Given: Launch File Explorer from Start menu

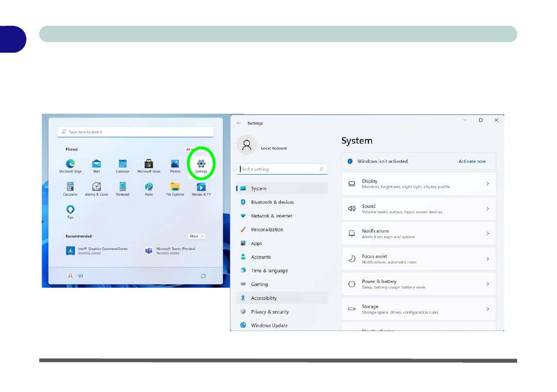Looking at the screenshot, I should [175, 188].
